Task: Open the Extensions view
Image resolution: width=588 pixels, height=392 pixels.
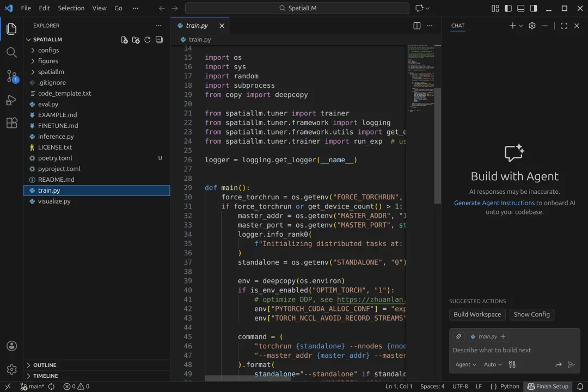Action: click(11, 124)
